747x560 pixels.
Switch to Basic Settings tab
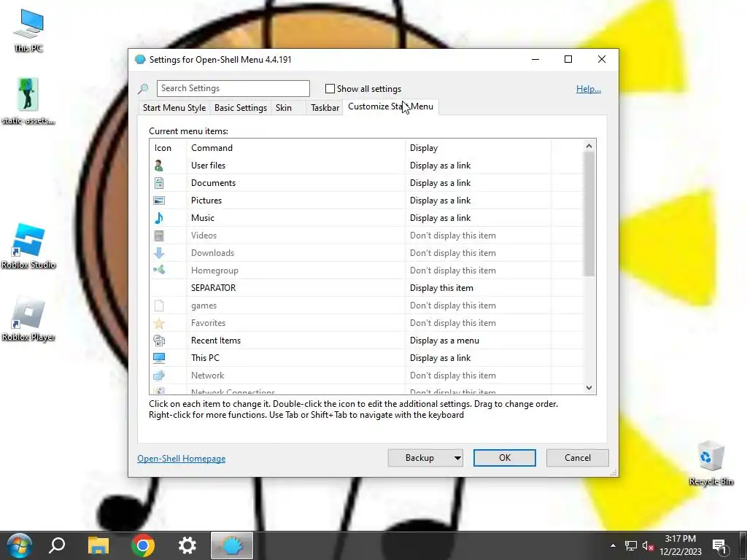pyautogui.click(x=241, y=108)
